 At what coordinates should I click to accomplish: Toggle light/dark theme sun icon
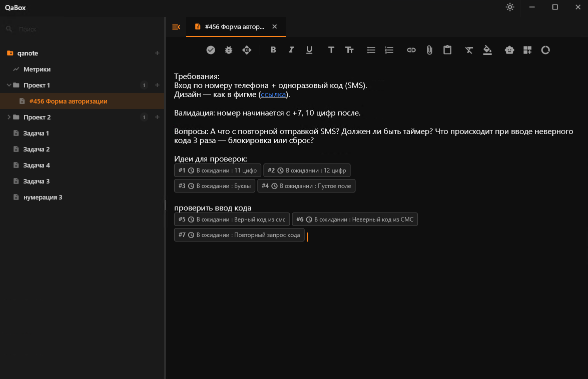[x=510, y=7]
